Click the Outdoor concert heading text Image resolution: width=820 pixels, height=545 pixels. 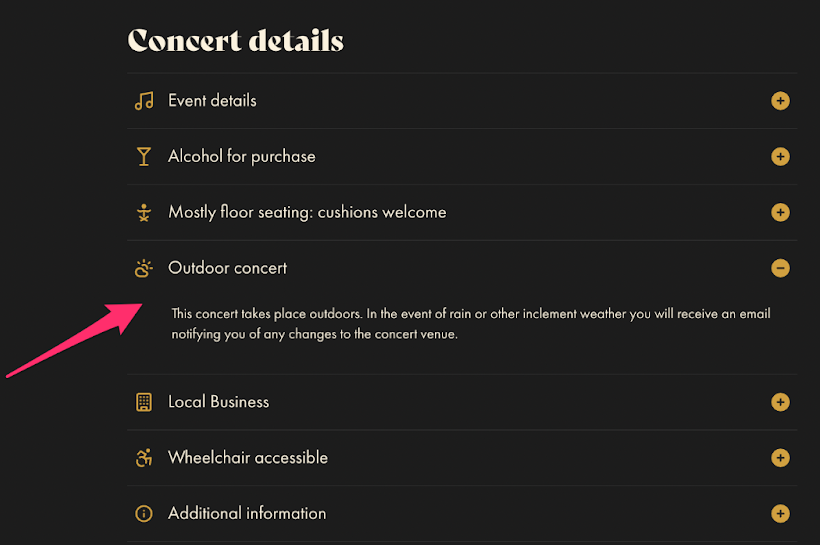click(227, 268)
